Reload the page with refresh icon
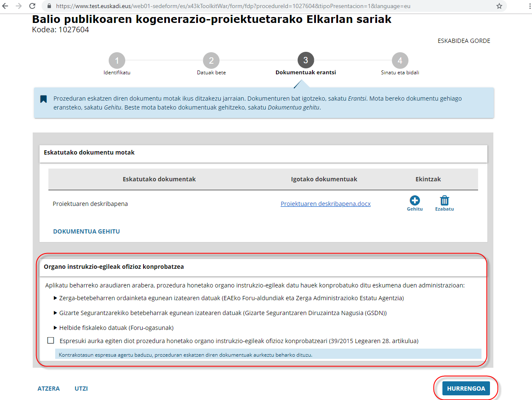 pyautogui.click(x=32, y=6)
